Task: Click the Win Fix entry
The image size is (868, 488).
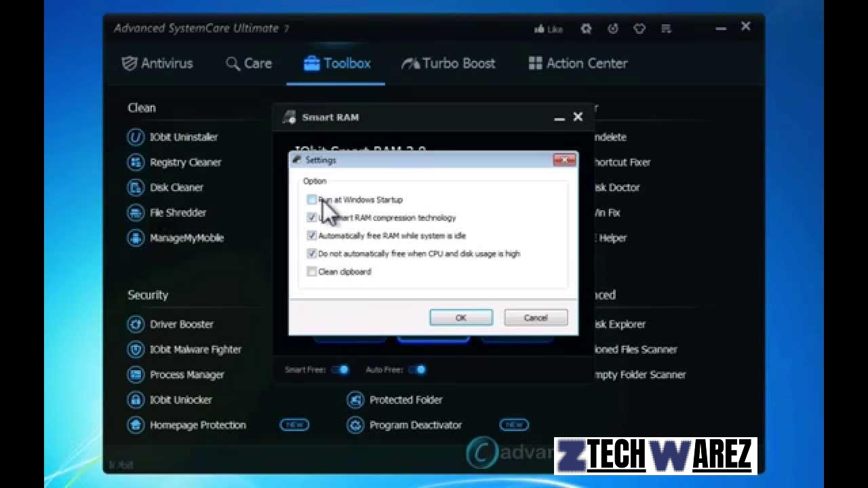Action: click(x=608, y=212)
